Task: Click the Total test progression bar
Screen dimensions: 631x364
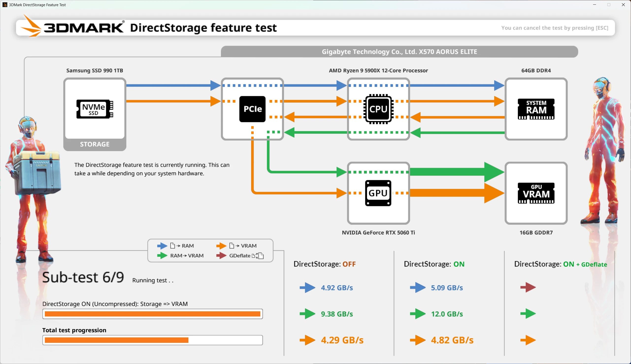Action: pyautogui.click(x=152, y=340)
